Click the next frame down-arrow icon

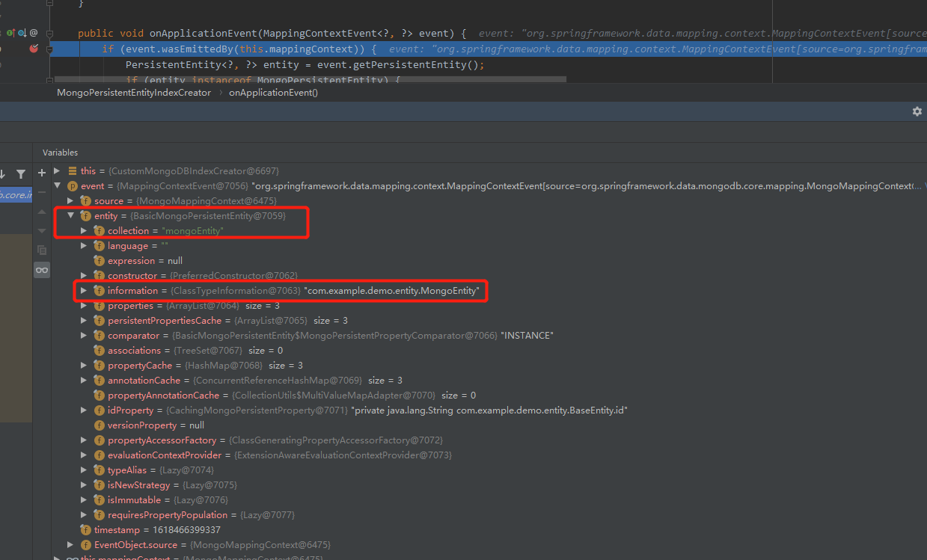pos(3,174)
